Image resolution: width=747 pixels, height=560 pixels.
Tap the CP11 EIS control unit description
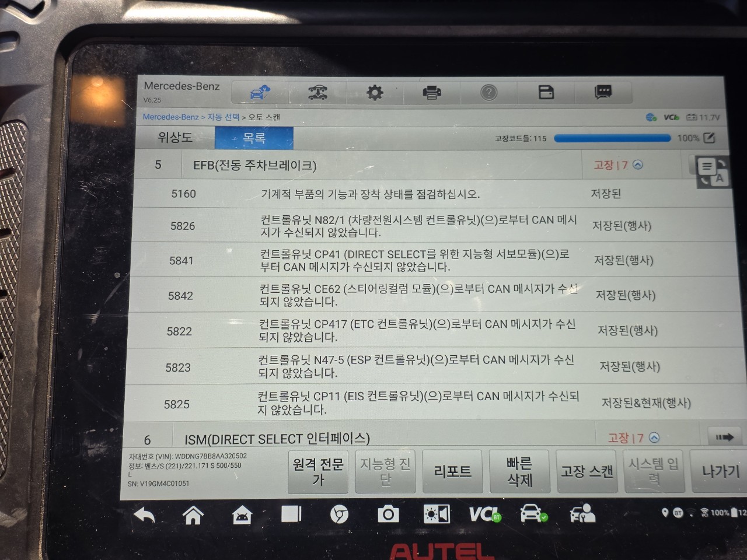(418, 402)
